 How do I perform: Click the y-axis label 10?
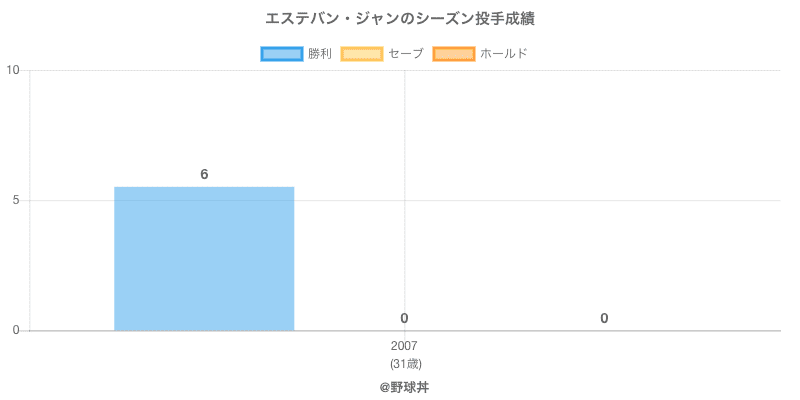pos(13,70)
